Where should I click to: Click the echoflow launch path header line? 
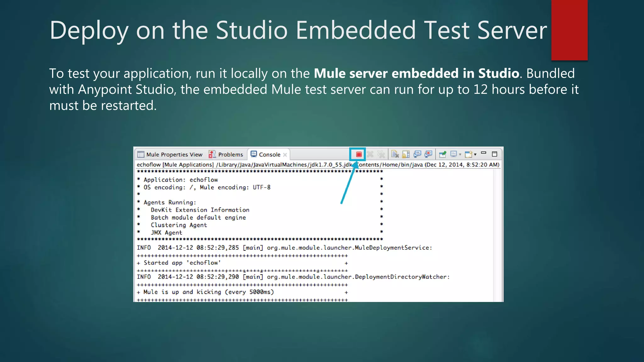tap(318, 165)
